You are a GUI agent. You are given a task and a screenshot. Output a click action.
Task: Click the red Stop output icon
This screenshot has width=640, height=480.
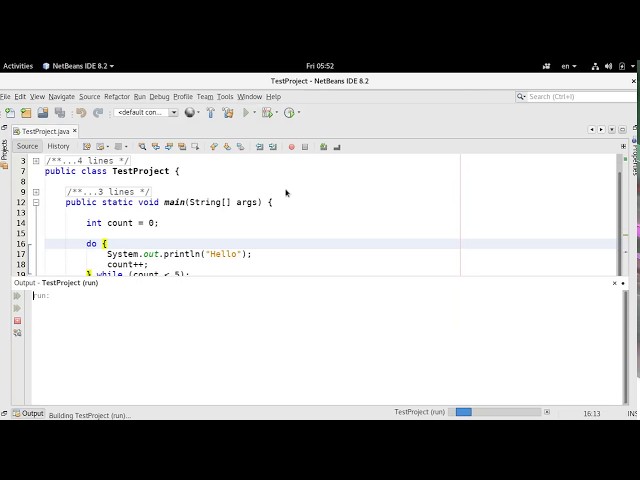[17, 321]
